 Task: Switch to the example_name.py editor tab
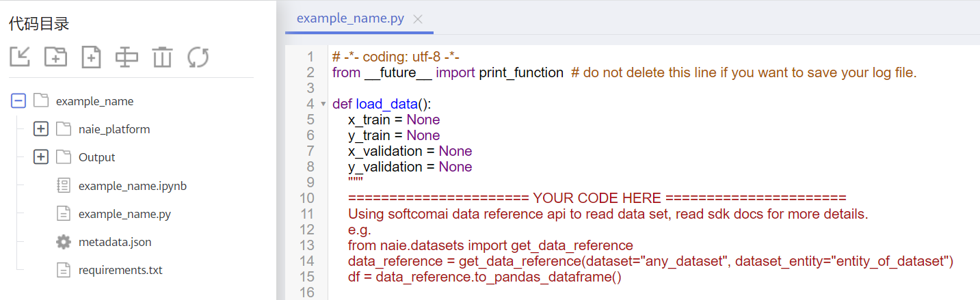click(350, 19)
